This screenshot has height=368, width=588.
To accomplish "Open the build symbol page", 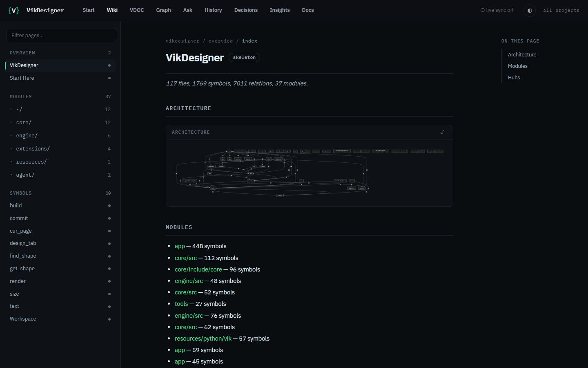I will [x=60, y=206].
